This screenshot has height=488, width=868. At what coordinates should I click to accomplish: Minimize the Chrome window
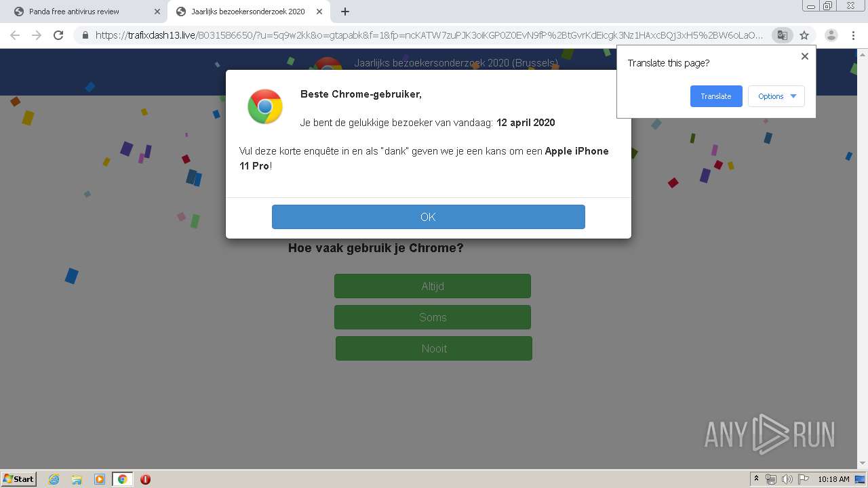click(x=810, y=5)
